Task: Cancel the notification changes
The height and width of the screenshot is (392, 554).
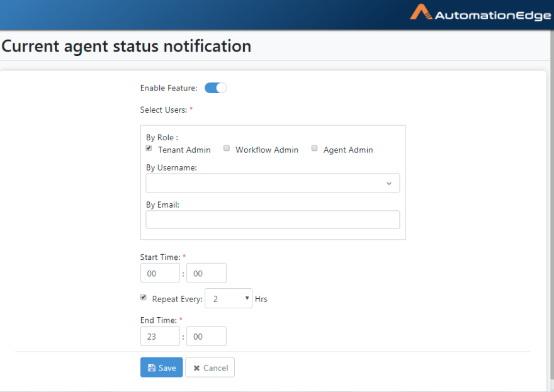Action: tap(210, 367)
